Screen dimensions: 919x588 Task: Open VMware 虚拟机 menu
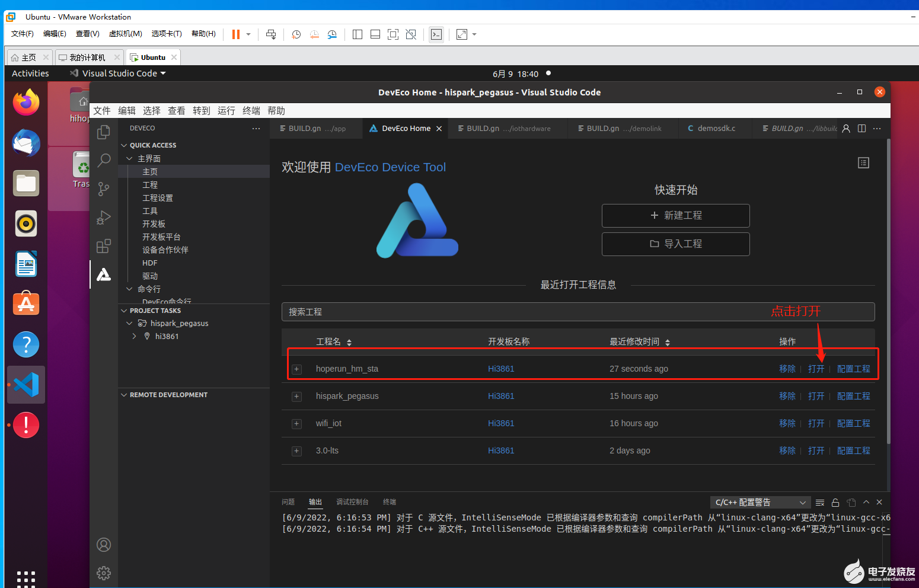[126, 34]
